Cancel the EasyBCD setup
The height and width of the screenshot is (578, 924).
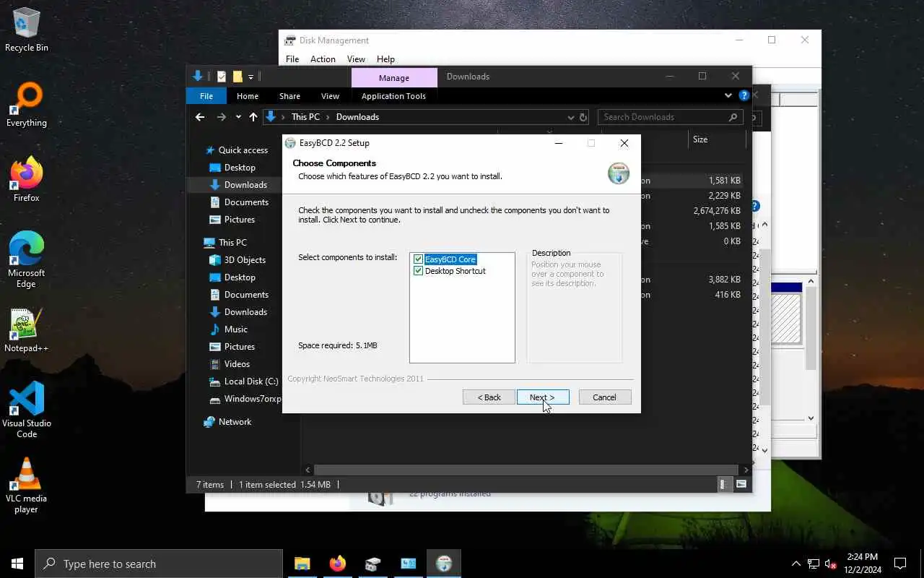pos(605,397)
